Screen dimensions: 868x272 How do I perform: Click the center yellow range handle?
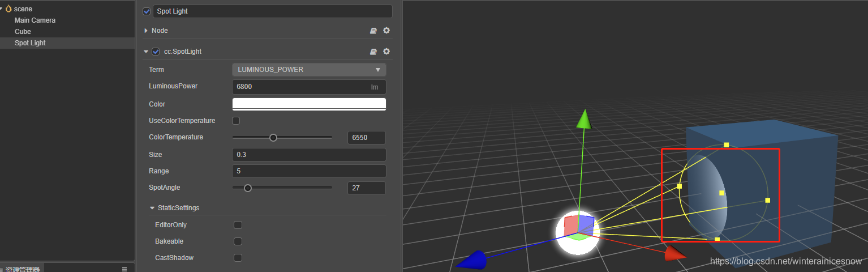click(721, 193)
